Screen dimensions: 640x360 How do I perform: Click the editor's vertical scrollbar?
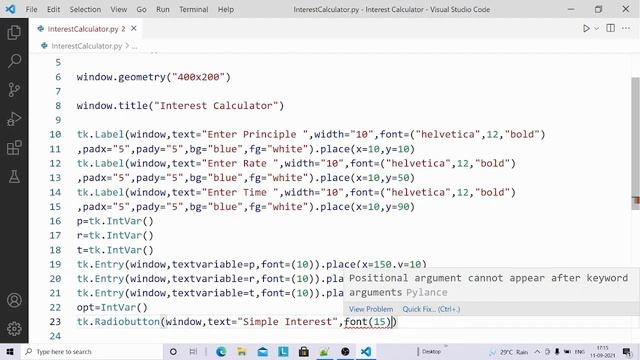click(x=635, y=143)
